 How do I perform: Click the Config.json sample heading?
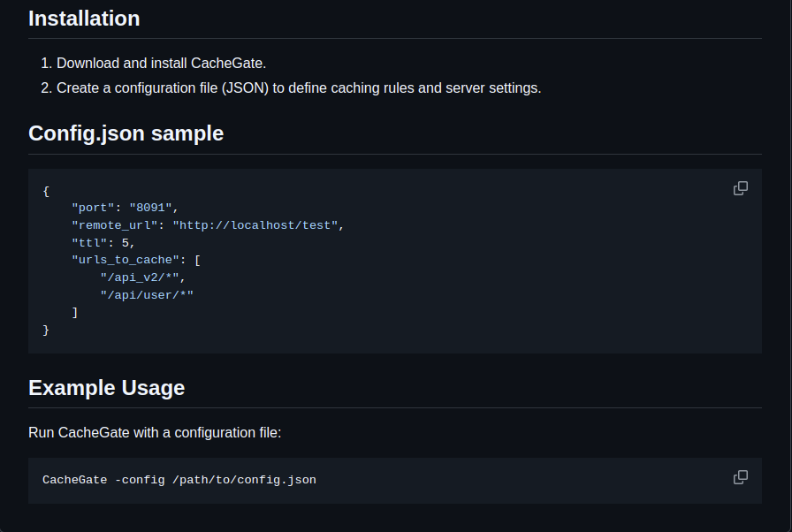point(126,133)
